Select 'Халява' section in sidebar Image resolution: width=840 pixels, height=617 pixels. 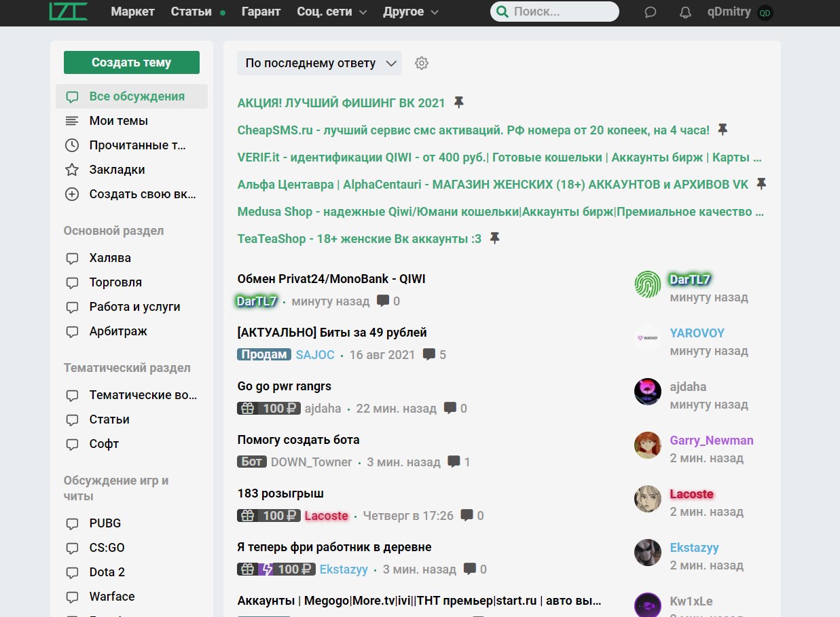(110, 258)
